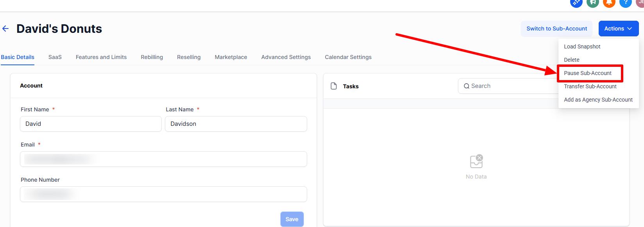Focus the Tasks search box

pos(508,86)
